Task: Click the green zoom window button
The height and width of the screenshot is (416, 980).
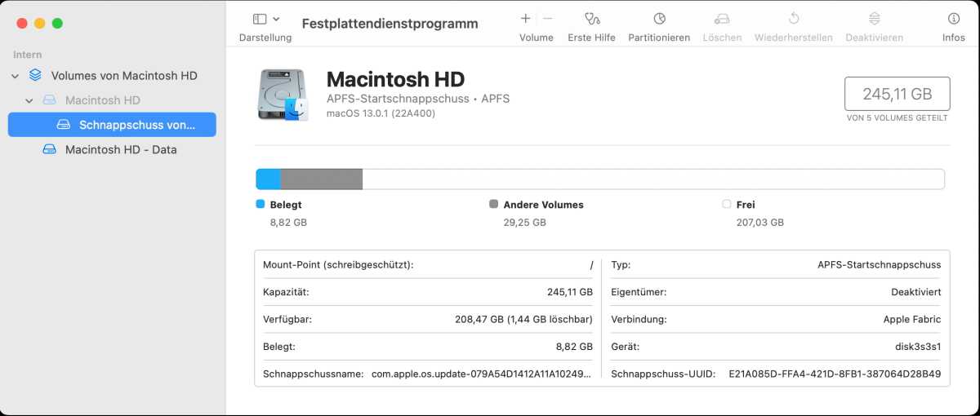Action: click(x=57, y=24)
